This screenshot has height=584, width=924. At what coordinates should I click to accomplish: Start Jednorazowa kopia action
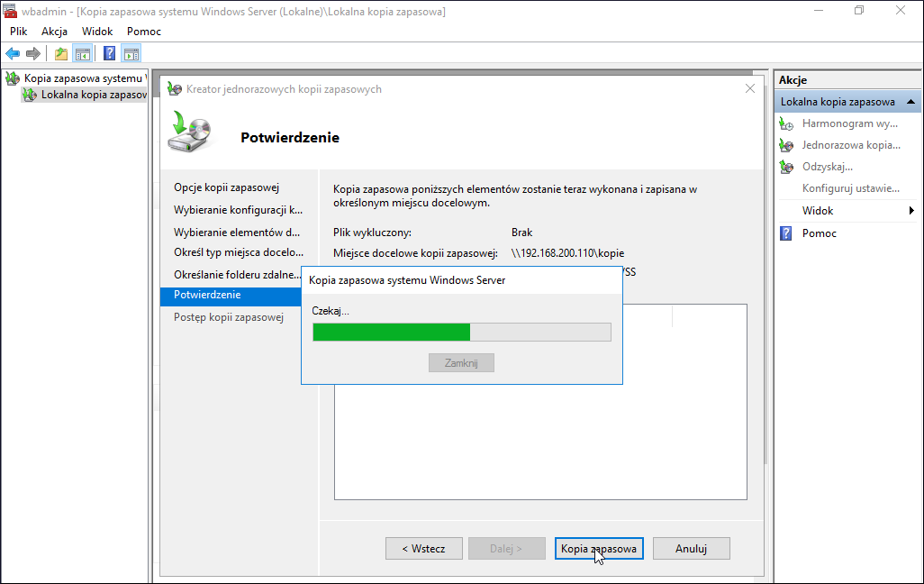[848, 145]
